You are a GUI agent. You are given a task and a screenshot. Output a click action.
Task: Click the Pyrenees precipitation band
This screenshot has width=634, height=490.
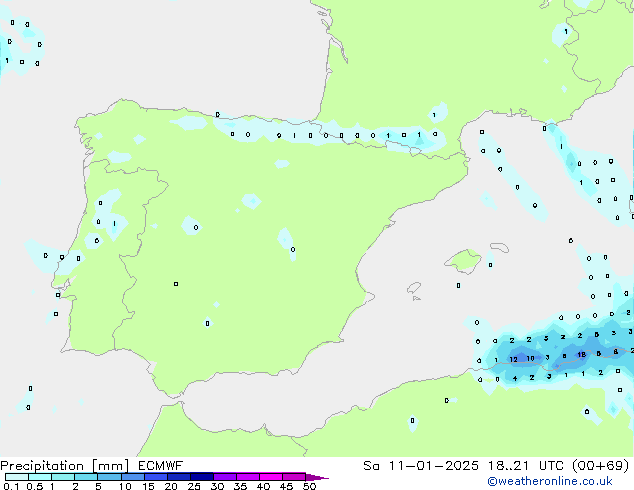click(330, 135)
